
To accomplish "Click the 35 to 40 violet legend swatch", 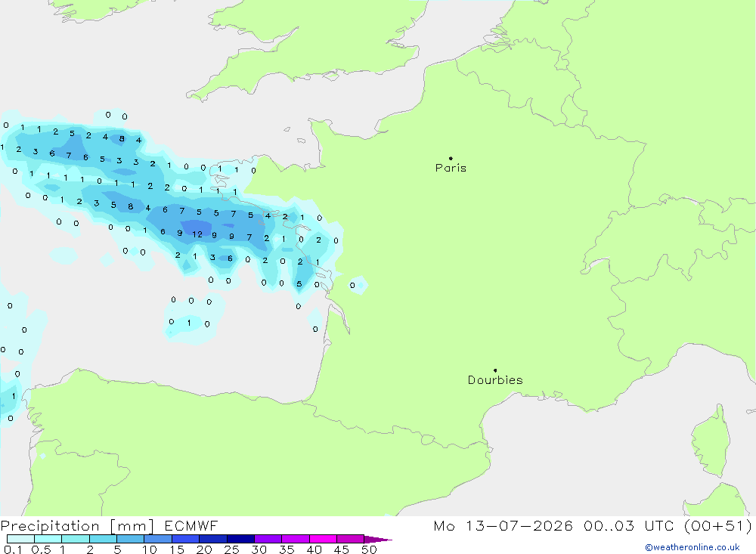I will click(x=296, y=539).
